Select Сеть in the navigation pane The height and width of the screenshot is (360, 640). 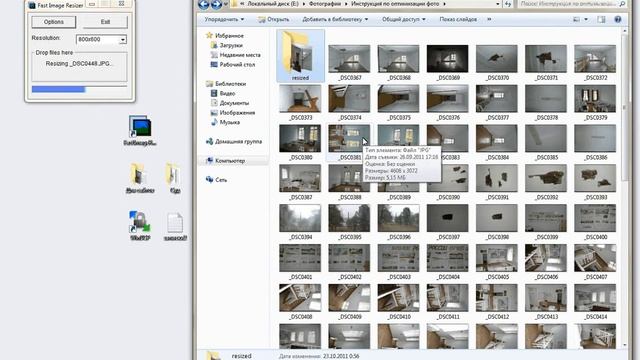(221, 180)
